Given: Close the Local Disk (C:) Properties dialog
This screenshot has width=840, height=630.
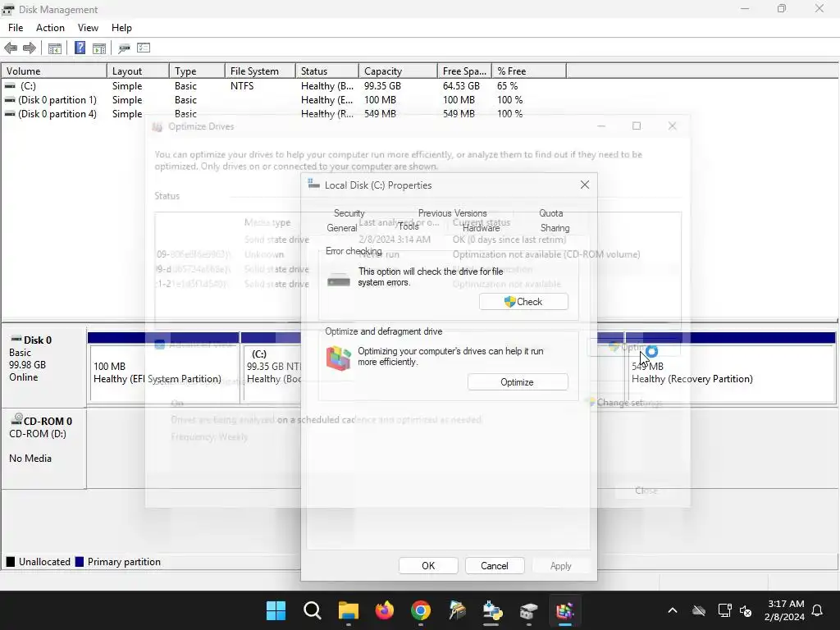Looking at the screenshot, I should (x=584, y=185).
